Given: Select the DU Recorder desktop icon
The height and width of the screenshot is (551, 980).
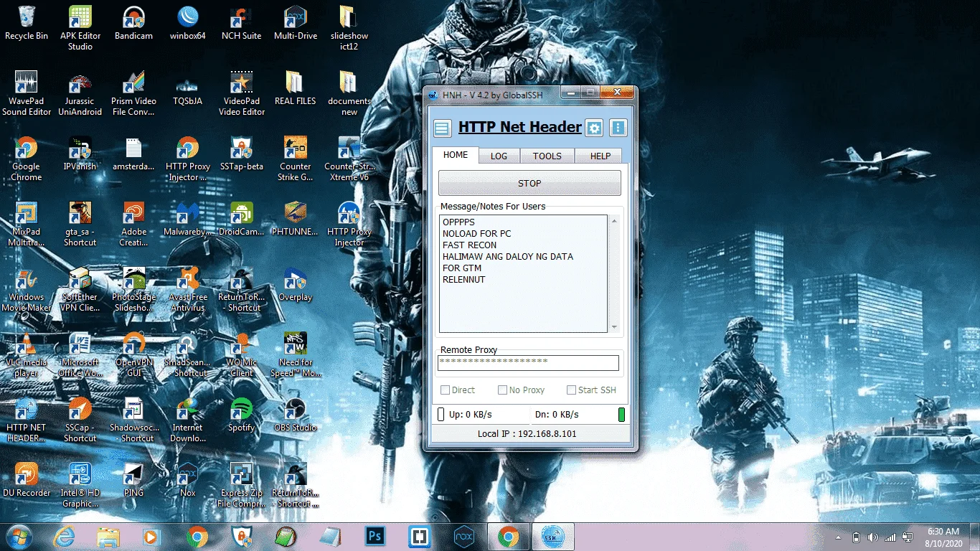Looking at the screenshot, I should pos(27,481).
